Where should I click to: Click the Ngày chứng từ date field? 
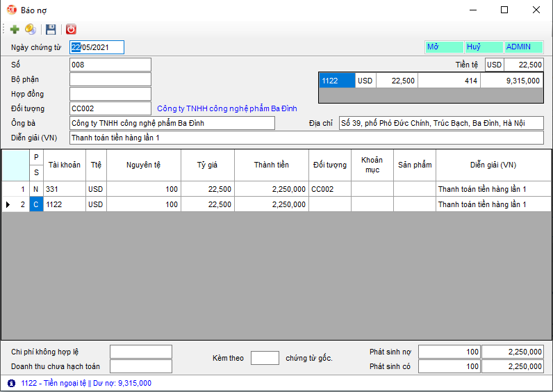coord(97,47)
